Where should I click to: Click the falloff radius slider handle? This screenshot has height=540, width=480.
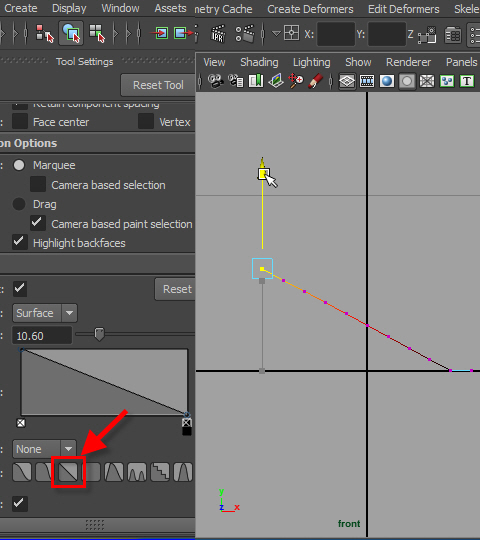(99, 334)
